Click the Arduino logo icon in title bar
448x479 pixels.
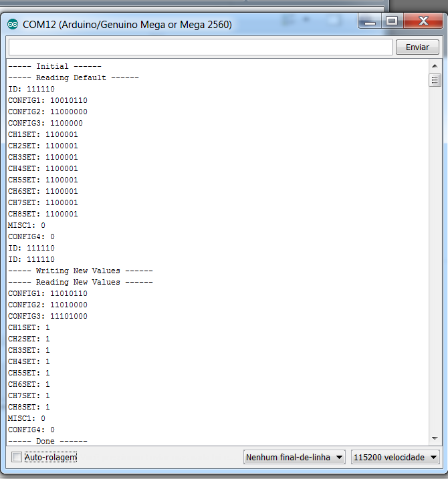point(13,24)
